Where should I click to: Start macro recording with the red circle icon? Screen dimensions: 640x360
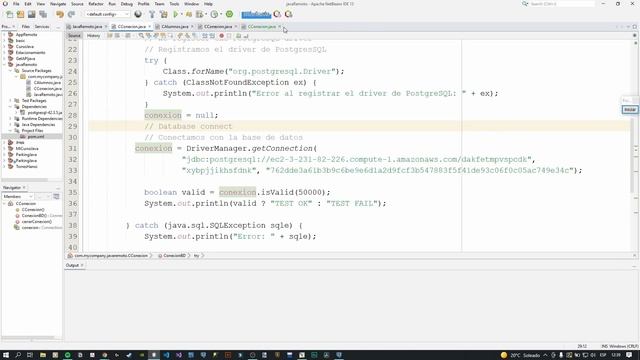pos(222,36)
